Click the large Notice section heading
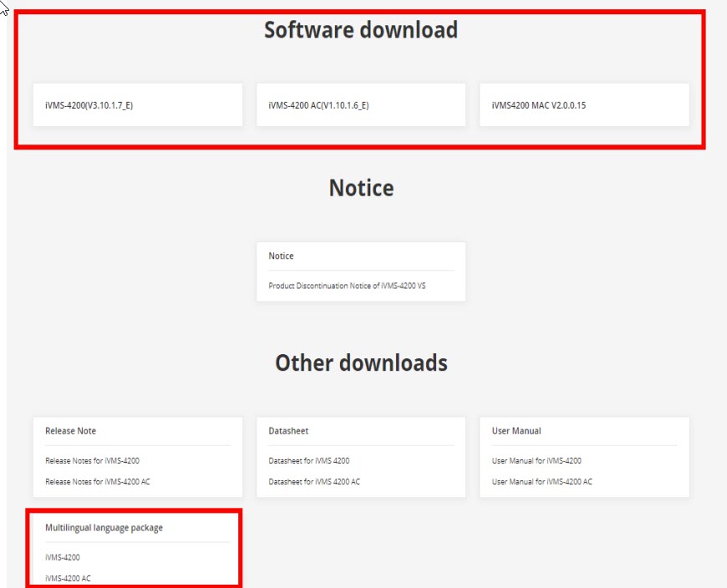727x588 pixels. (x=361, y=188)
